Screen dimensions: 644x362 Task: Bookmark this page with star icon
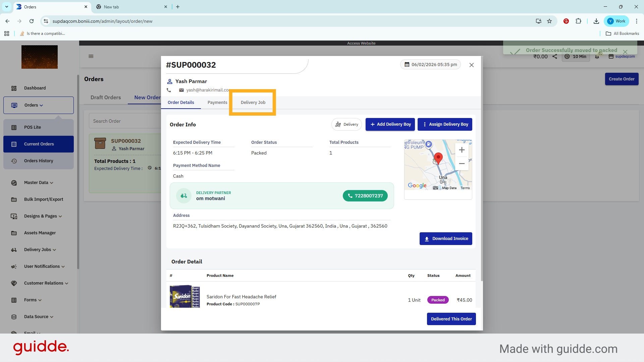pos(549,21)
